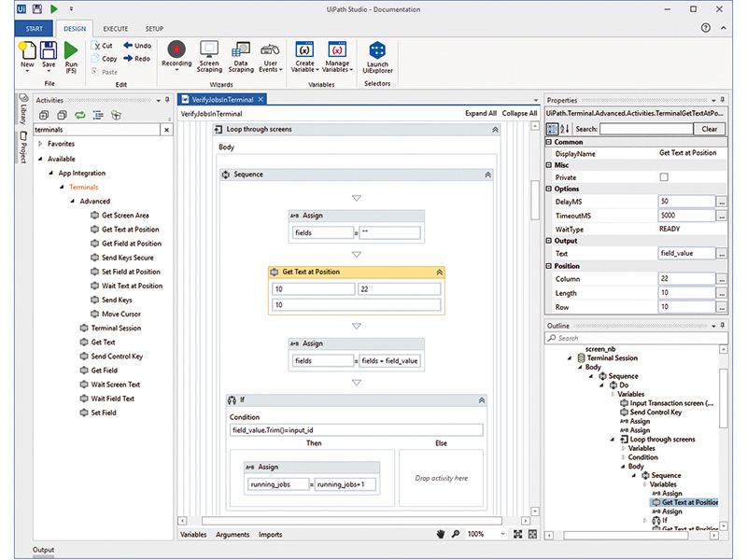Viewport: 747px width, 560px height.
Task: Open the Variables panel tab
Action: (193, 534)
